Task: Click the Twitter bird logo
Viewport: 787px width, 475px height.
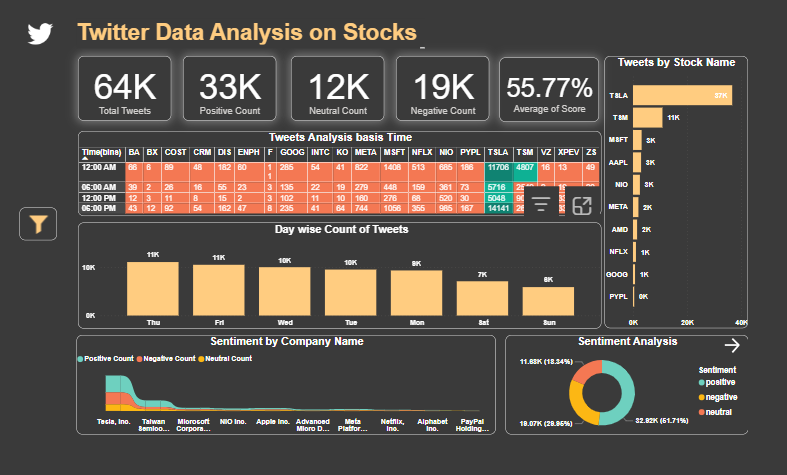Action: coord(40,33)
